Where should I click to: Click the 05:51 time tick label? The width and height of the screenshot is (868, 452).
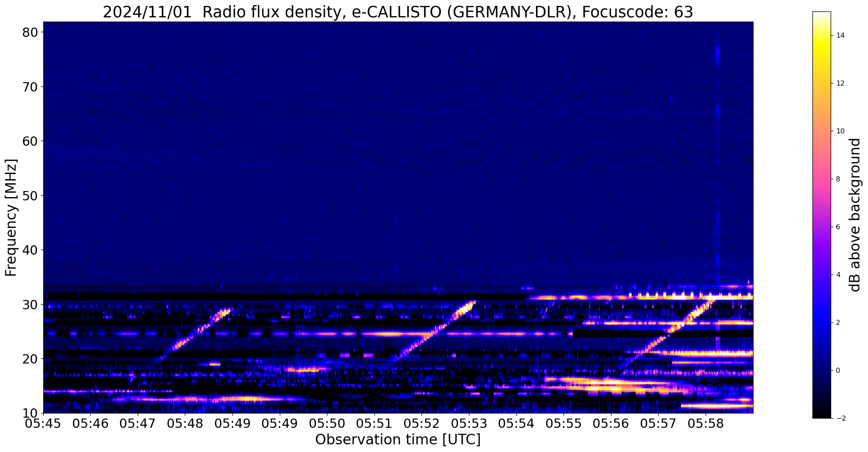point(374,424)
